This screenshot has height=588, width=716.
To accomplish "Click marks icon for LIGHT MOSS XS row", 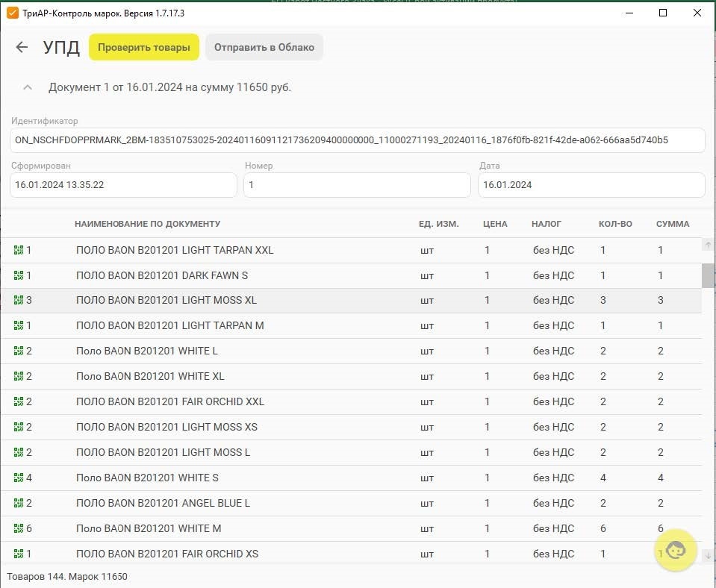I will pyautogui.click(x=18, y=427).
